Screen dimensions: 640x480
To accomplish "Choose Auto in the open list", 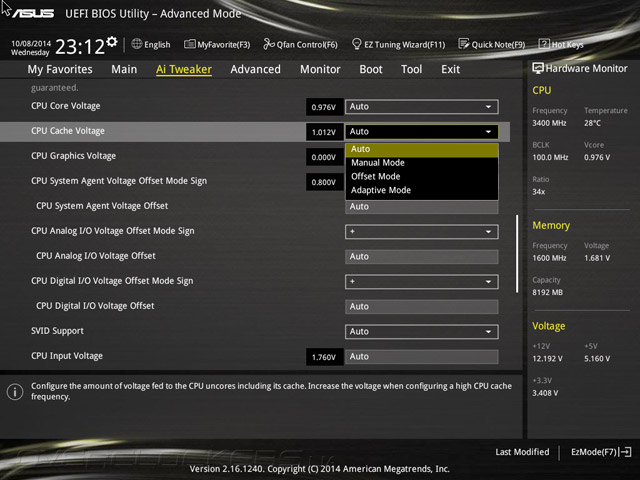I will [x=422, y=149].
